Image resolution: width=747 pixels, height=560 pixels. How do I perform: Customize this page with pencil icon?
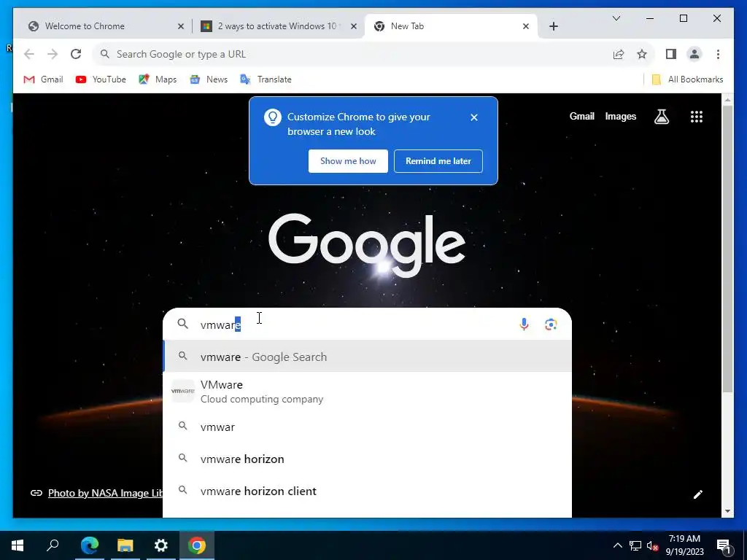click(x=698, y=494)
